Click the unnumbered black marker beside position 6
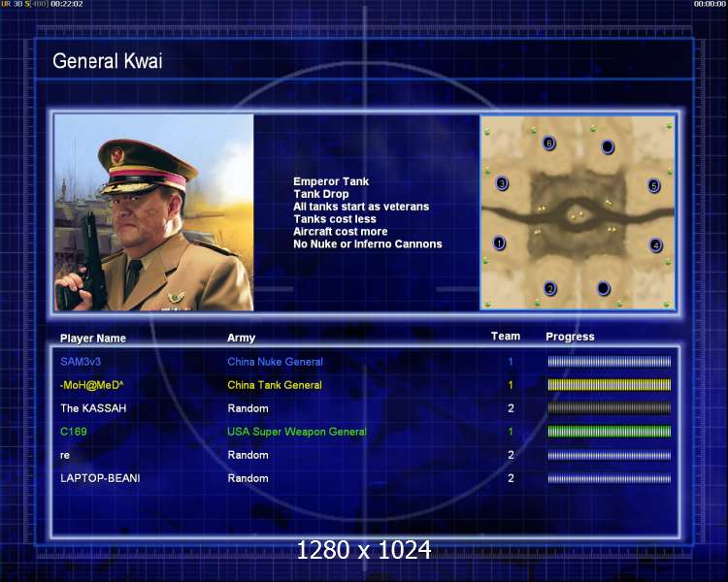Screen dimensions: 728x582 pos(608,147)
